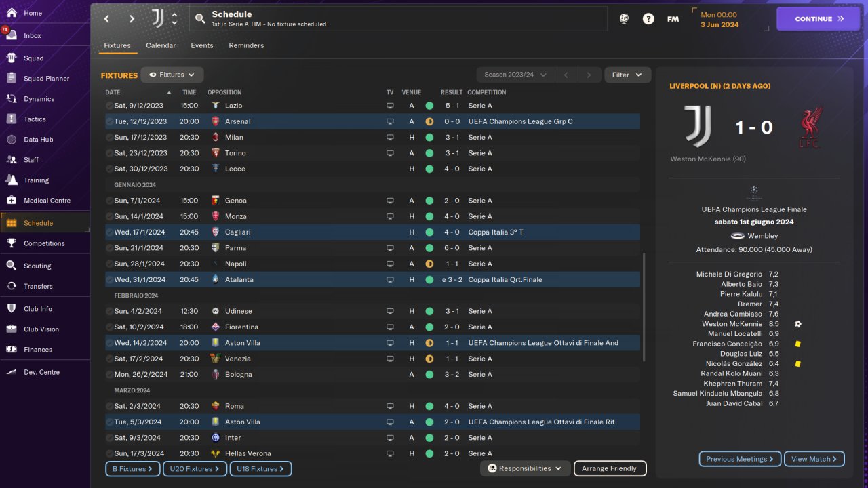Open B Fixtures
The height and width of the screenshot is (488, 868).
(133, 468)
